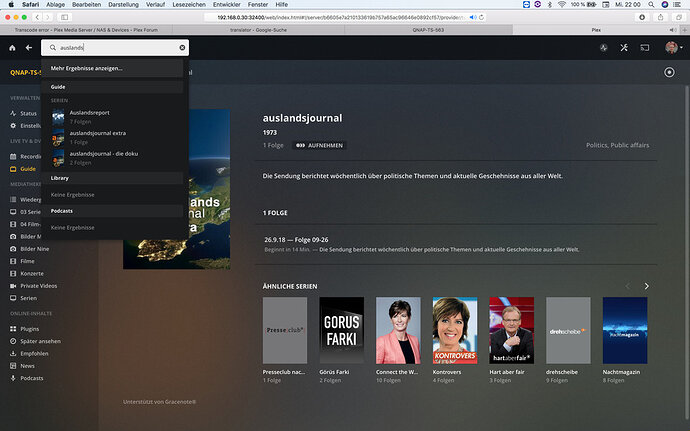
Task: Open 'Bilder M' photo library
Action: coord(25,236)
